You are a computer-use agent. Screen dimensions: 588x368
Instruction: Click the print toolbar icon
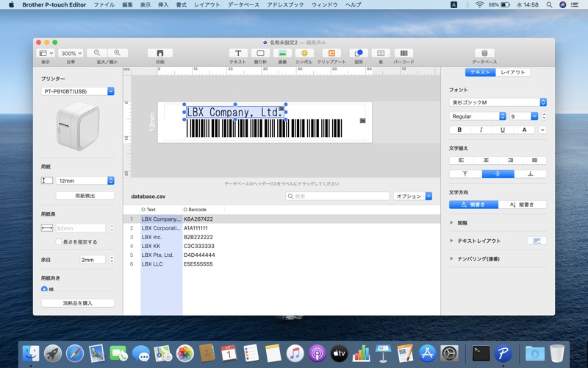[160, 53]
